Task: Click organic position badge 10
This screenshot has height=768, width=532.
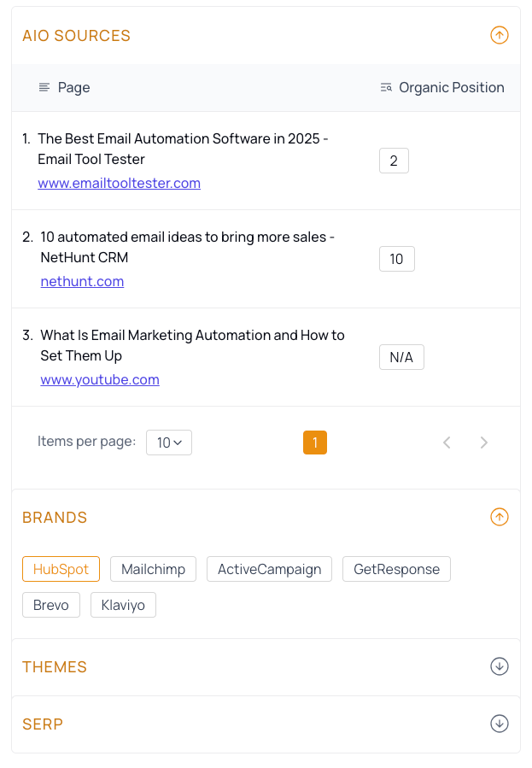Action: click(396, 259)
